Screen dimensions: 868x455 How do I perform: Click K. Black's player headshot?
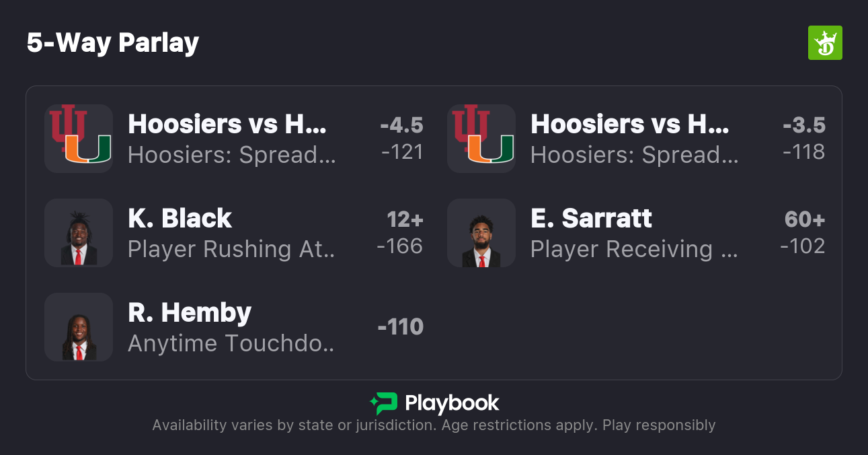(x=78, y=233)
